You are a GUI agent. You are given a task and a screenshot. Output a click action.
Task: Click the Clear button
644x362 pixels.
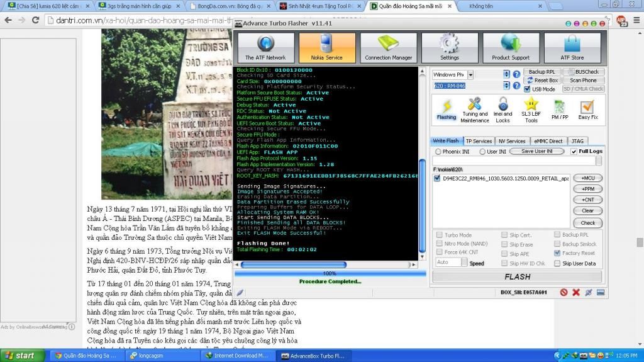point(588,211)
